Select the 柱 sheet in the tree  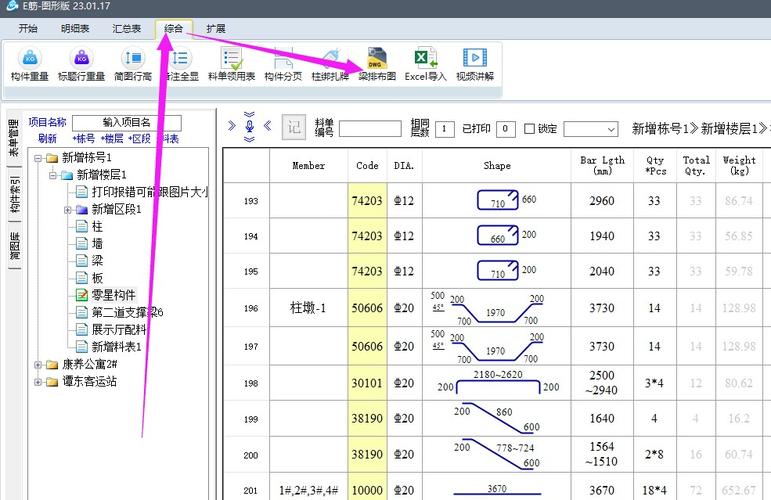(90, 227)
